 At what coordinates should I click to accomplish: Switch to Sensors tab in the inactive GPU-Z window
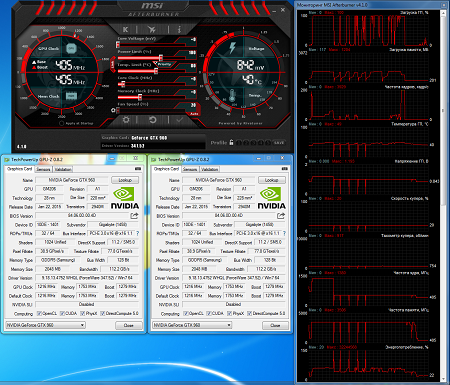[x=43, y=169]
